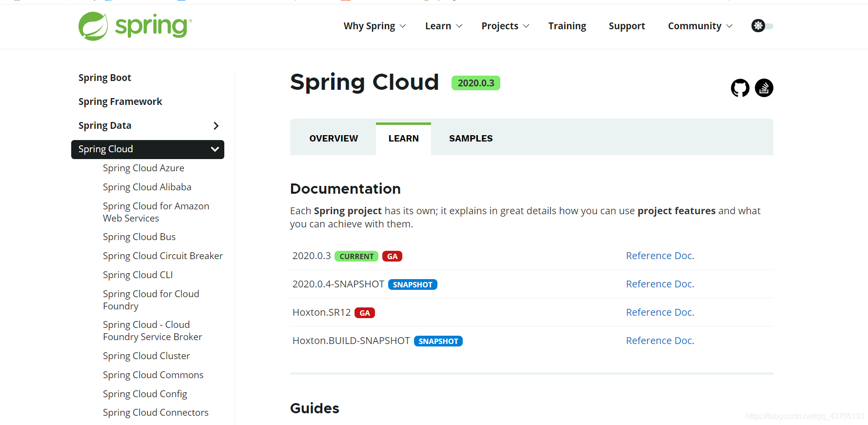Click SNAPSHOT badge on Hoxton.BUILD-SNAPSHOT row
Screen dimensions: 868x425
pyautogui.click(x=438, y=341)
